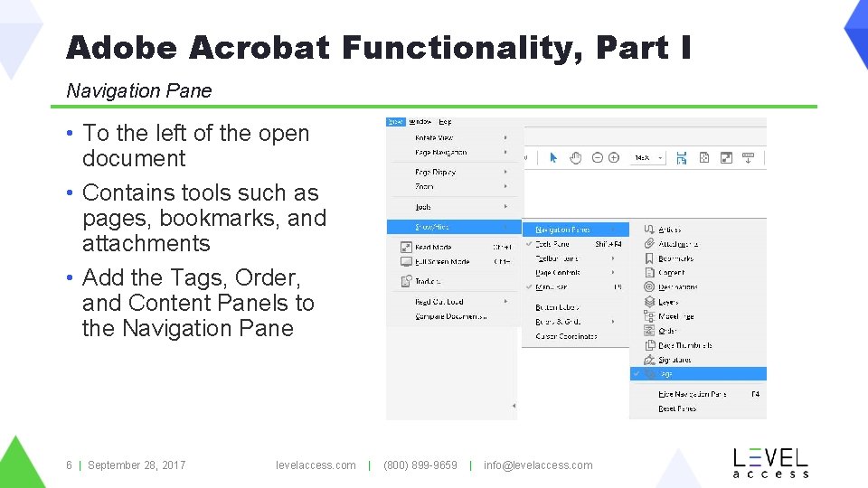Select the highlighted Navigation Panes item
The height and width of the screenshot is (488, 868).
[576, 229]
